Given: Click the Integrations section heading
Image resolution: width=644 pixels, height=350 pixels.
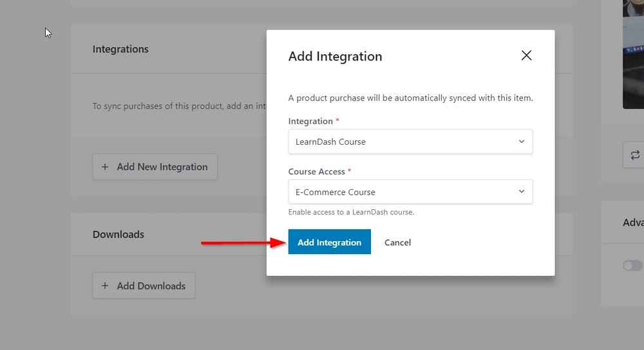Looking at the screenshot, I should 120,50.
